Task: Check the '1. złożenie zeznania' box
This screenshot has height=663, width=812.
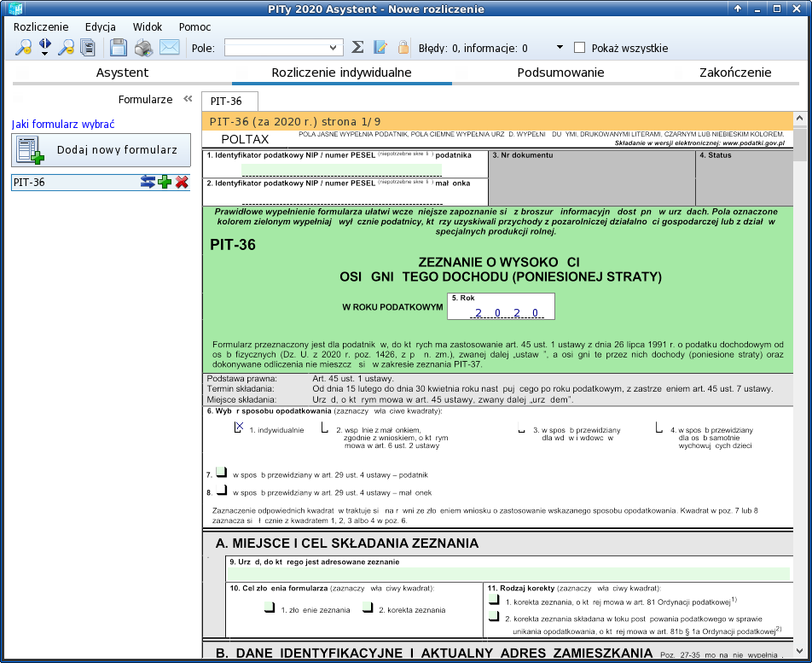Action: [x=269, y=608]
